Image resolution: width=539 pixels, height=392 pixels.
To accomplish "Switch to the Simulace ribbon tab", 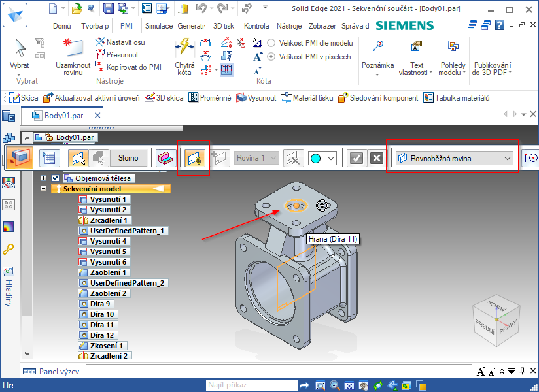I will click(x=158, y=26).
